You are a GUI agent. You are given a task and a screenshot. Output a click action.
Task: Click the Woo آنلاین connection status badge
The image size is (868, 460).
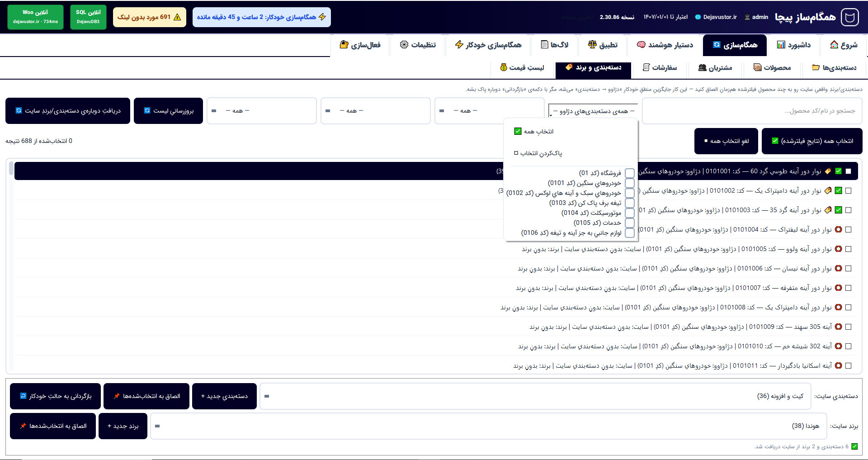(36, 17)
